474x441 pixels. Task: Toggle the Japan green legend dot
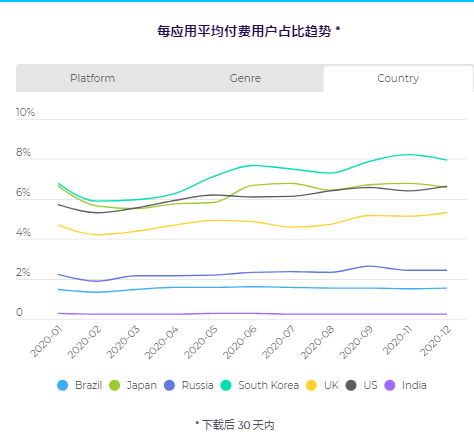click(115, 385)
